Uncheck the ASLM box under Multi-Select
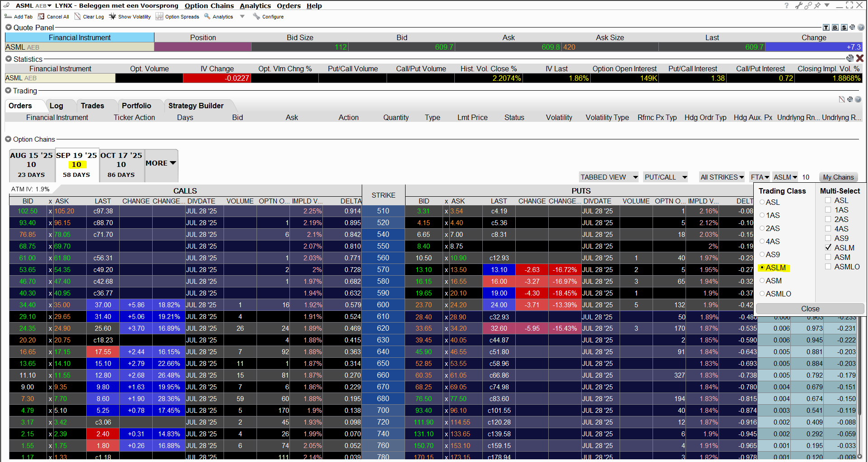This screenshot has width=868, height=462. pos(828,247)
